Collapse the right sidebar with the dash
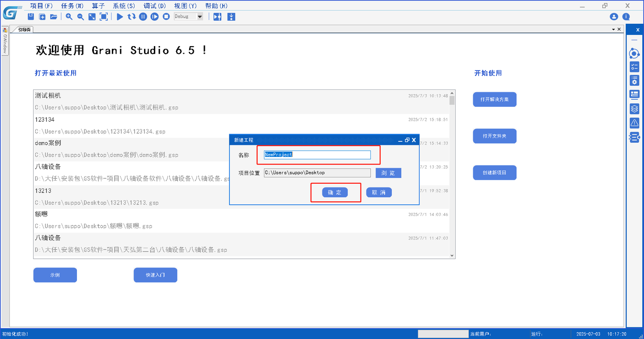Image resolution: width=644 pixels, height=339 pixels. 635,40
